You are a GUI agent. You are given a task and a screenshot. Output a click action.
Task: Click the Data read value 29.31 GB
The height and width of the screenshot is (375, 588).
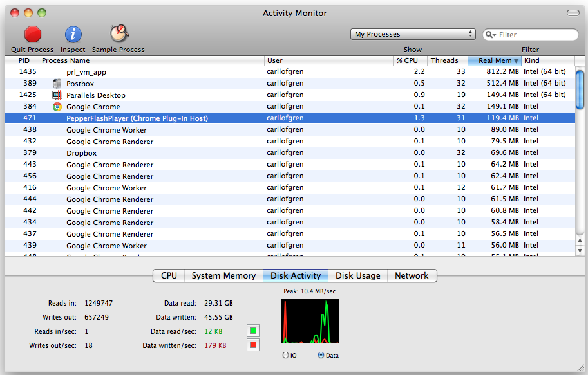(218, 303)
